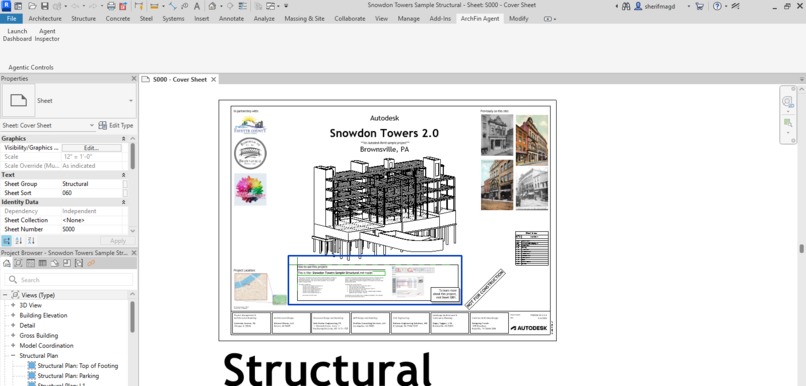Click the Default 3D View house icon
Screen dimensions: 806x386
click(x=212, y=6)
